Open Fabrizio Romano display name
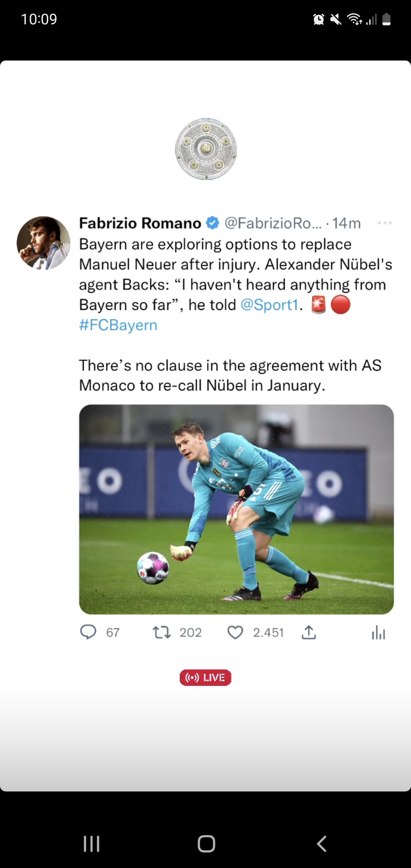The image size is (411, 868). (x=140, y=223)
